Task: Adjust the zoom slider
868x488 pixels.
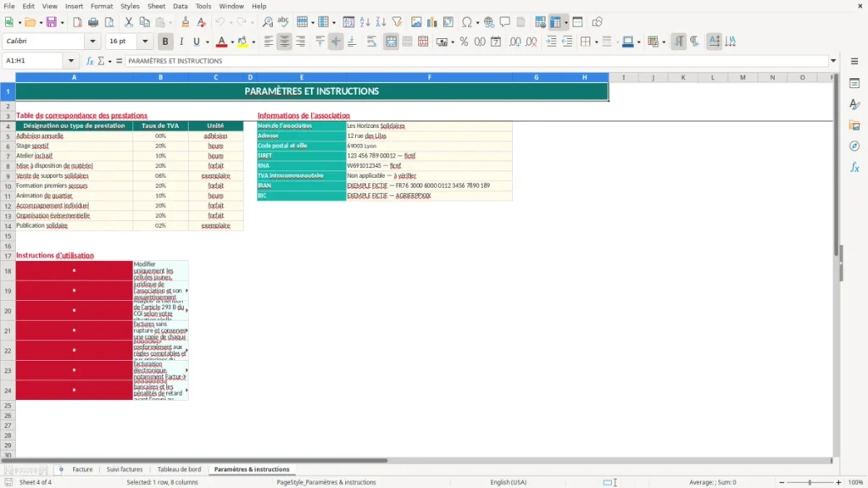Action: (810, 482)
